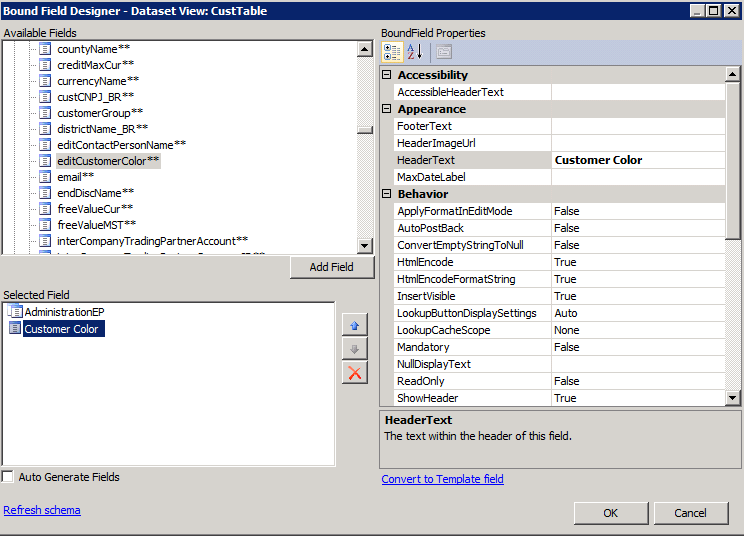Open the Convert to Template field link
744x536 pixels.
click(x=442, y=479)
